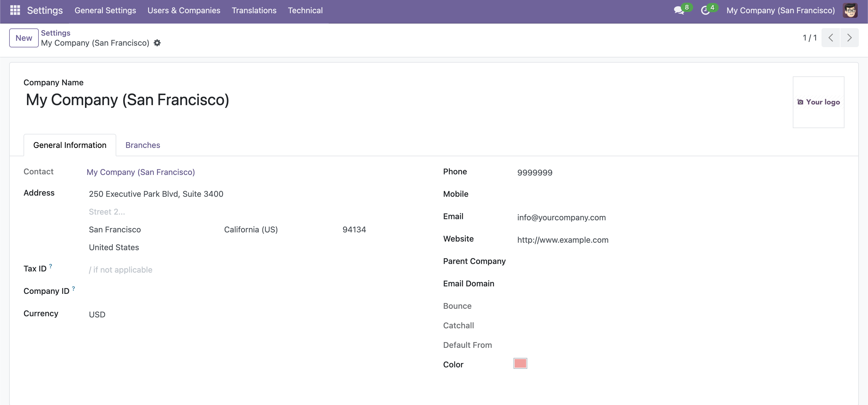Screen dimensions: 868x405
Task: Open company switcher My Company (San Francisco)
Action: pos(780,10)
